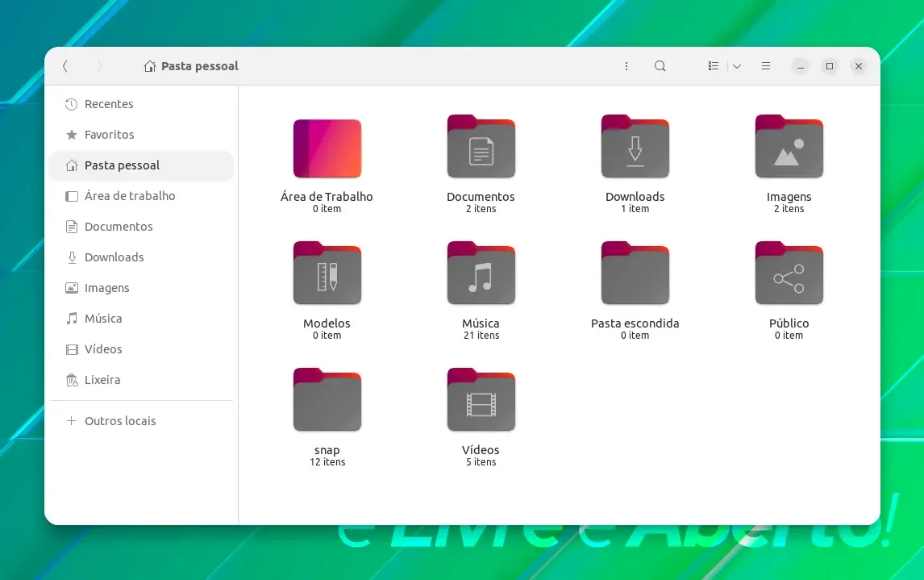The width and height of the screenshot is (924, 580).
Task: Select the Música folder icon
Action: tap(481, 273)
